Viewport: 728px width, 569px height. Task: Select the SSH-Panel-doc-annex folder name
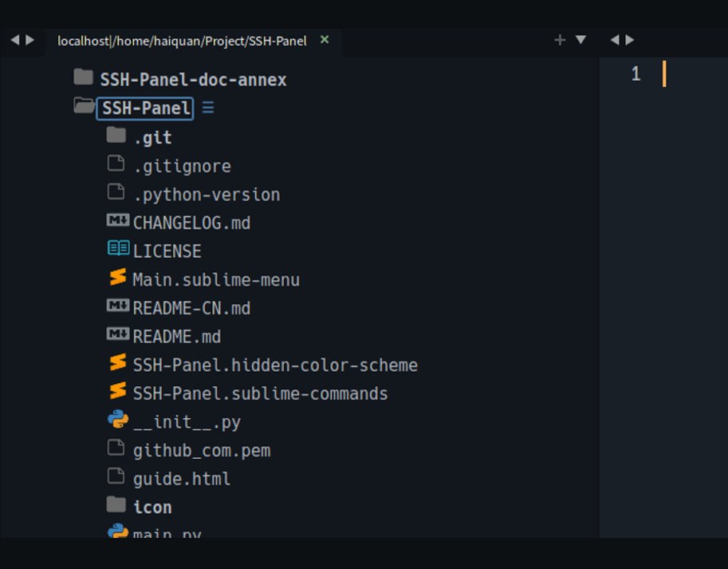193,80
